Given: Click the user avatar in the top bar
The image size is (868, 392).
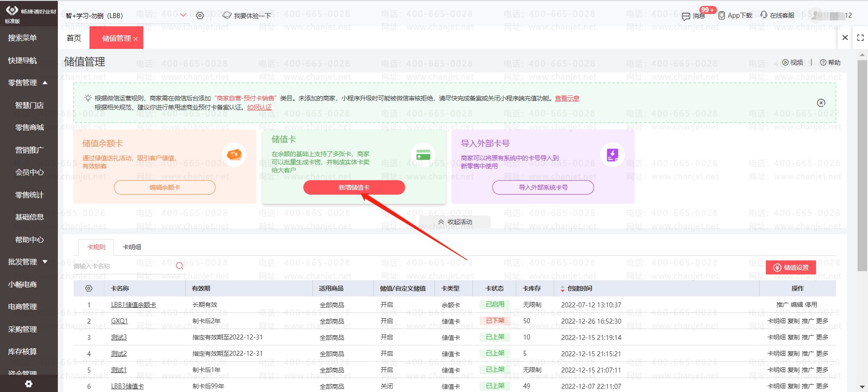Looking at the screenshot, I should (x=816, y=15).
